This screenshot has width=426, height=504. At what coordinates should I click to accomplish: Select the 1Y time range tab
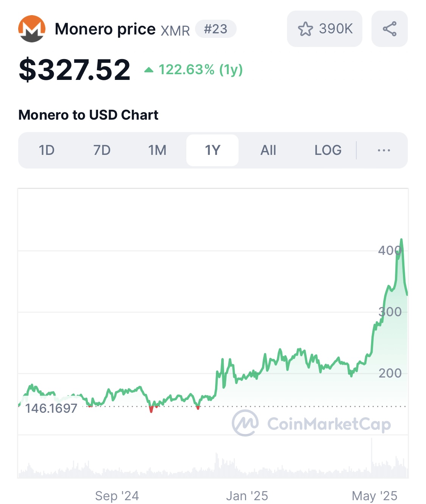click(x=212, y=150)
